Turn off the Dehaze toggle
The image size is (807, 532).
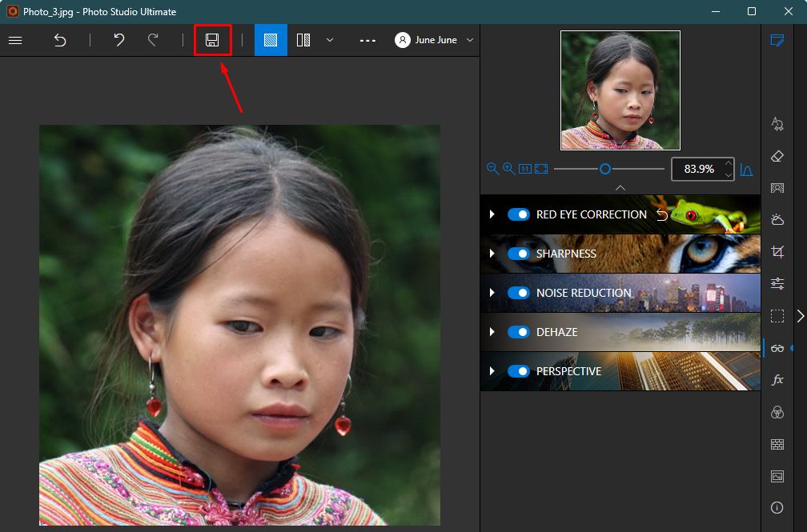[518, 332]
